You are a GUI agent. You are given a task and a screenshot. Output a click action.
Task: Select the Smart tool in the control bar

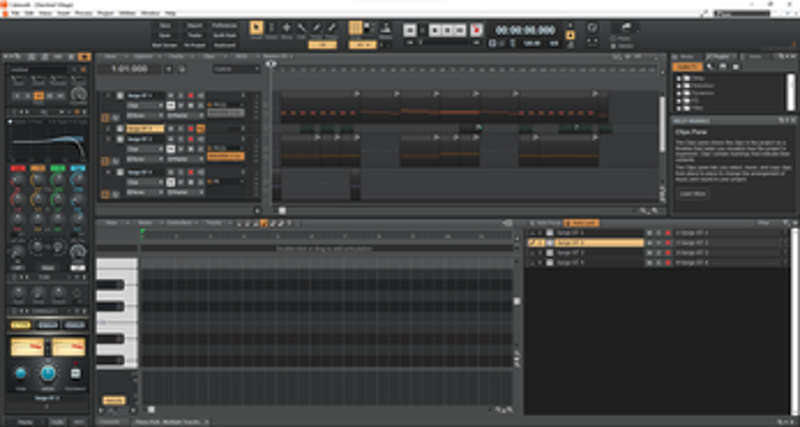click(256, 28)
